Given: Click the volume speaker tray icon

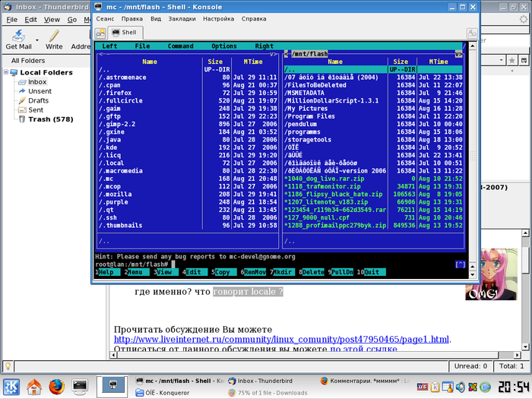Looking at the screenshot, I should click(x=460, y=387).
